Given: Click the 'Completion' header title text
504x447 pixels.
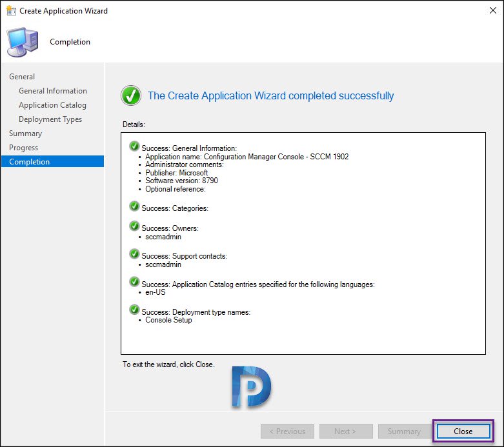Looking at the screenshot, I should (x=70, y=42).
